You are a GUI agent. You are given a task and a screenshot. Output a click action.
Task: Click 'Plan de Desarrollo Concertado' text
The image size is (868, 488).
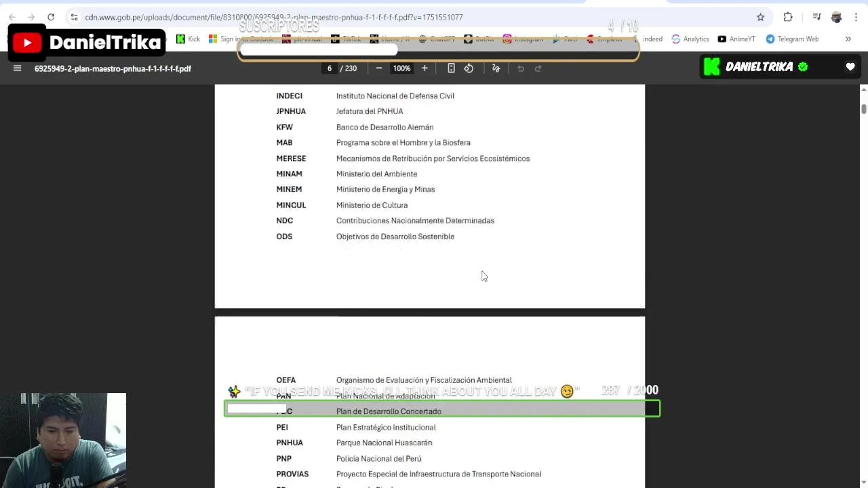[389, 411]
